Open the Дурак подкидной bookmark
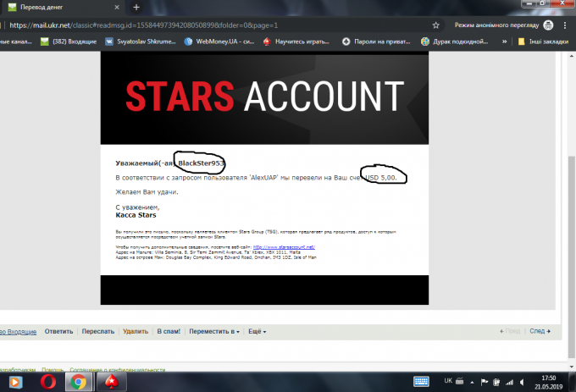 pyautogui.click(x=455, y=41)
